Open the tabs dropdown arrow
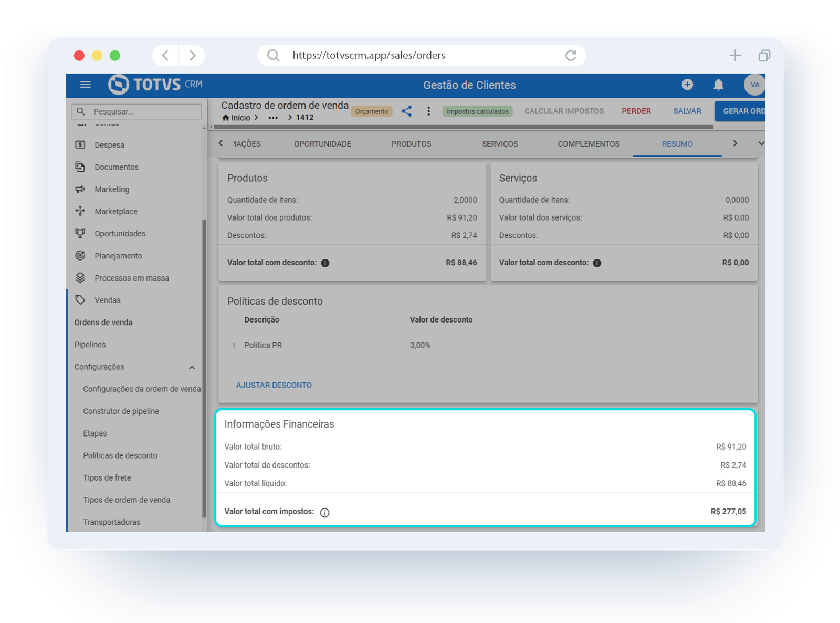The image size is (840, 623). pyautogui.click(x=761, y=143)
